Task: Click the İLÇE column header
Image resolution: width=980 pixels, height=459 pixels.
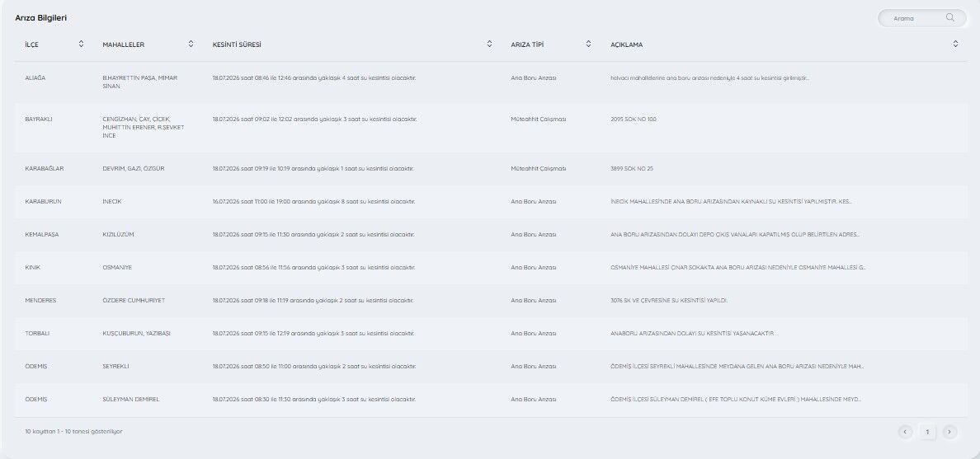Action: tap(31, 45)
